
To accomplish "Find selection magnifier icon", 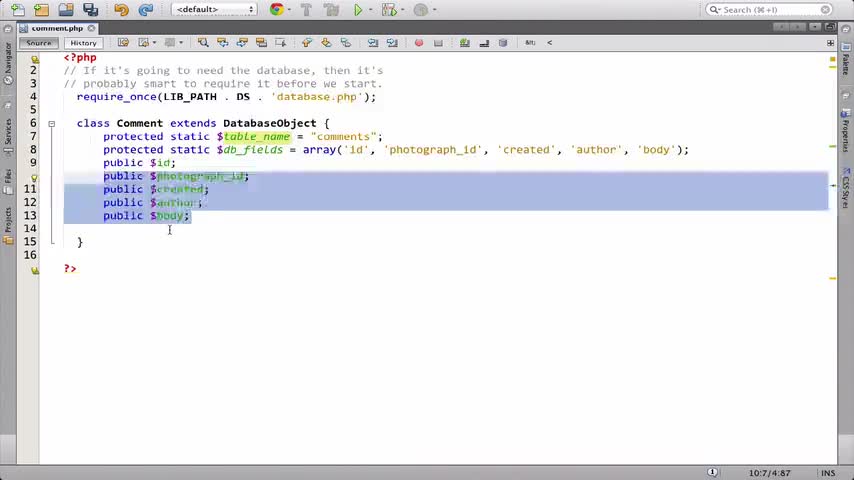I will [203, 42].
